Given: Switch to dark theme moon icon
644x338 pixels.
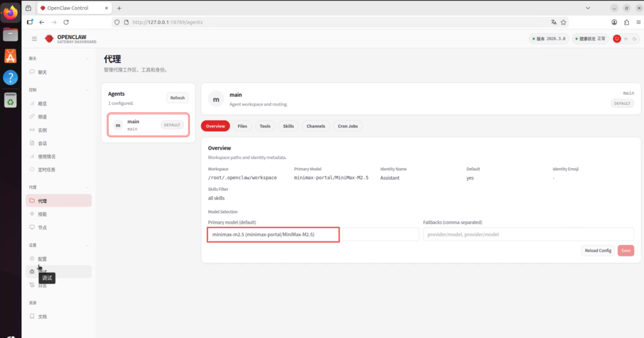Looking at the screenshot, I should click(633, 39).
